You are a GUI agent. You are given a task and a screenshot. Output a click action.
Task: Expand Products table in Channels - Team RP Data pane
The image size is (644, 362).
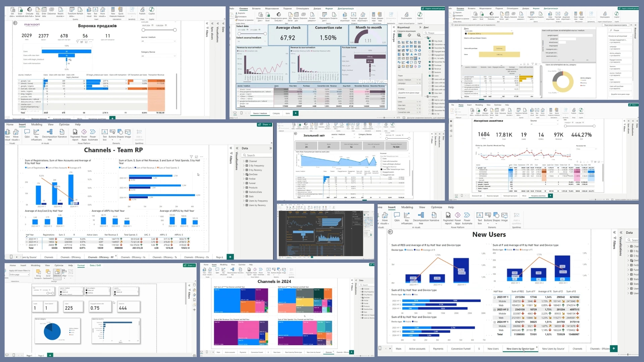coord(244,187)
